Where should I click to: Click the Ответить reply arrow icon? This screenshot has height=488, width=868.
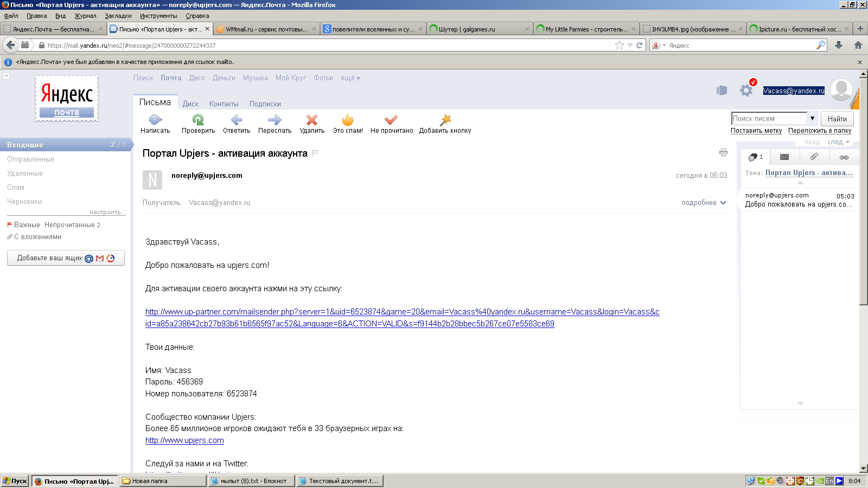(x=237, y=120)
